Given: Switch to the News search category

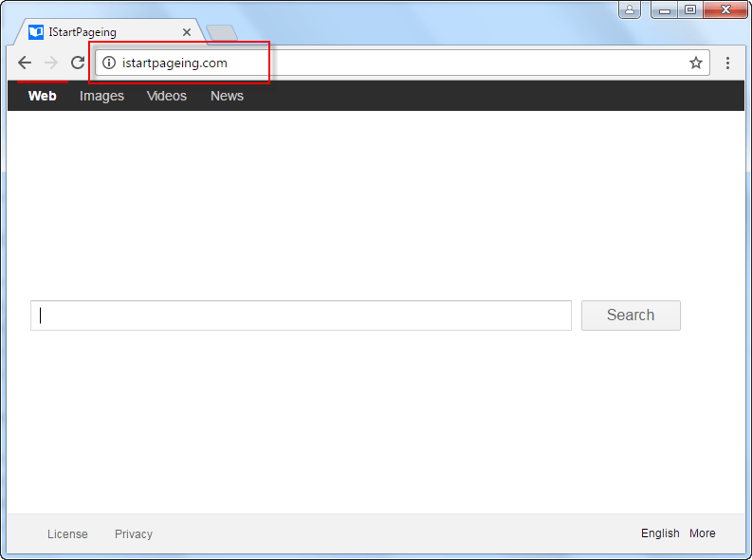Looking at the screenshot, I should tap(227, 96).
